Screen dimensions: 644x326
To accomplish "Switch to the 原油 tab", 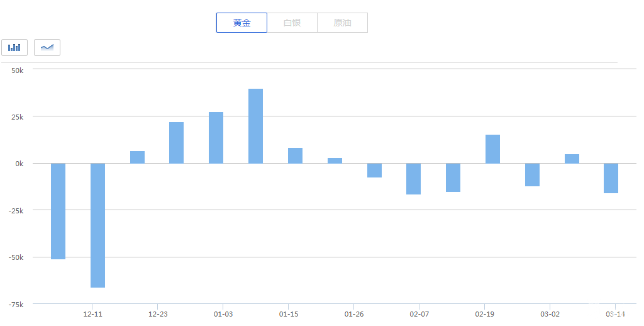I will (342, 23).
